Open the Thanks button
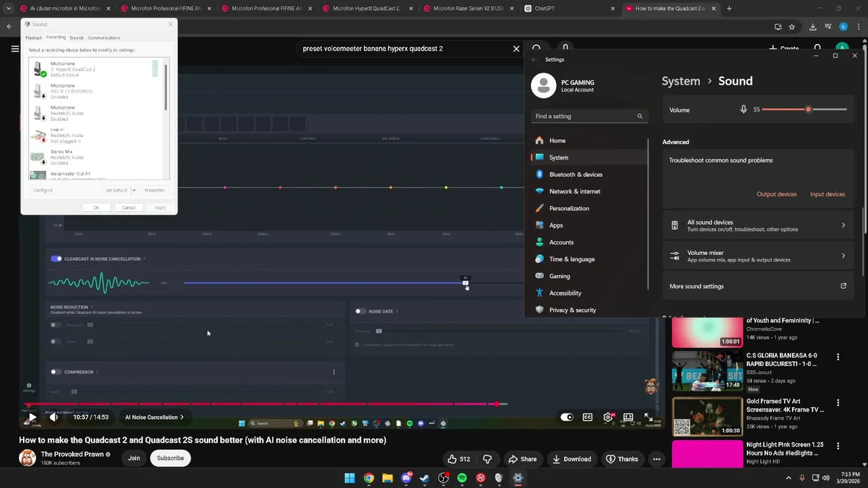 (x=621, y=459)
